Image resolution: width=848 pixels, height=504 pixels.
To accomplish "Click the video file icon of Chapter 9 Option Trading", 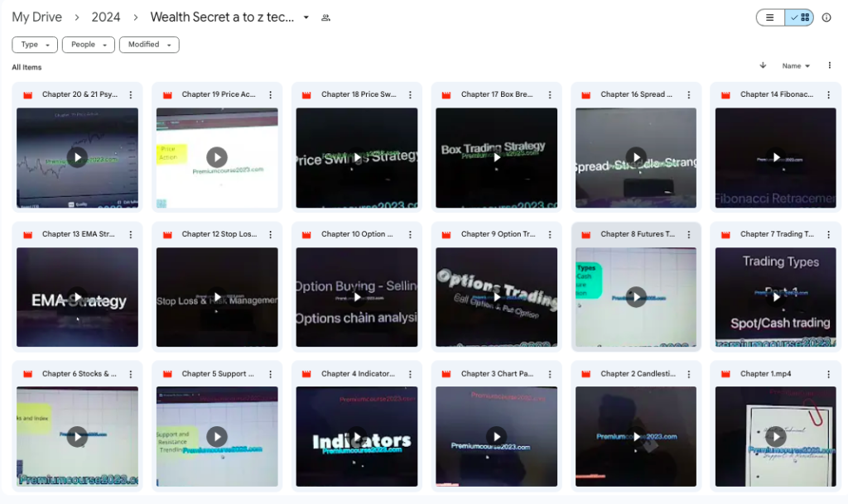I will click(x=446, y=234).
